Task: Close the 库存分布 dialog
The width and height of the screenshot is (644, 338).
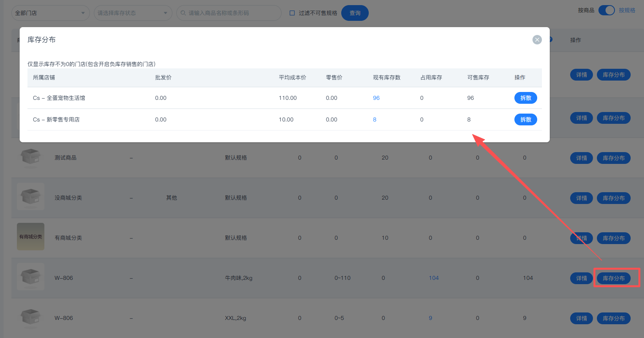Action: [537, 40]
